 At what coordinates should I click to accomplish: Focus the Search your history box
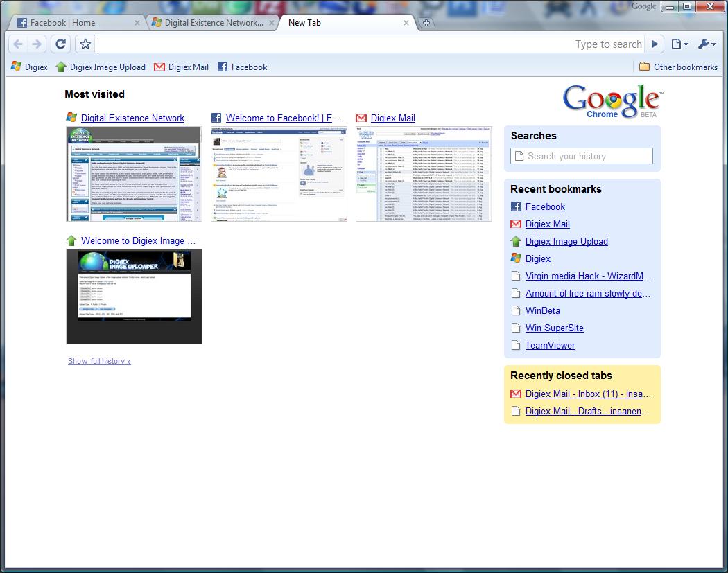(x=581, y=156)
